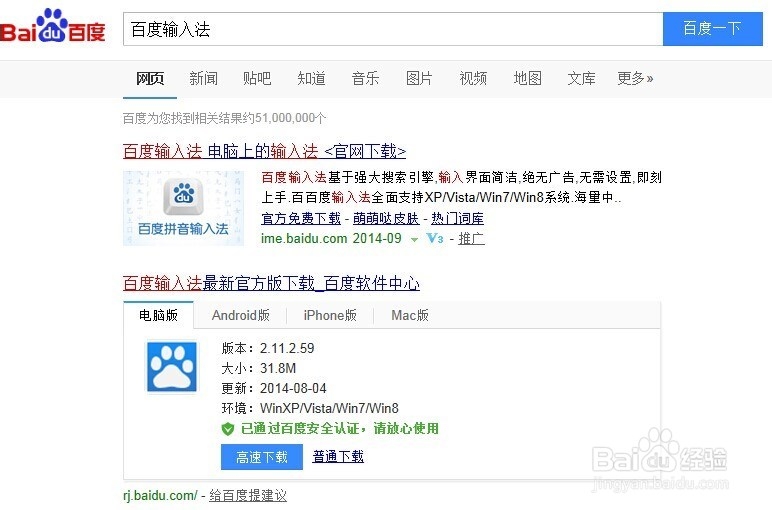Go to the 地图 tab
772x510 pixels.
[527, 78]
